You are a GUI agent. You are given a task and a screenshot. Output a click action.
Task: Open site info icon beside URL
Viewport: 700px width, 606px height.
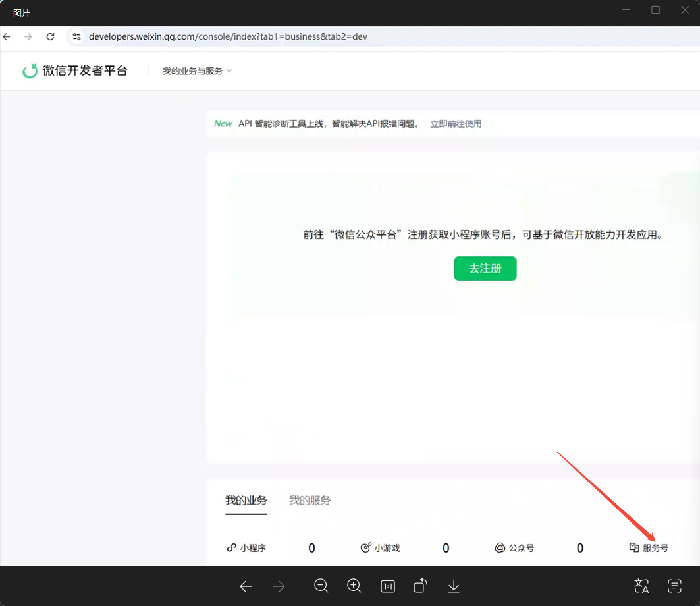pos(76,37)
